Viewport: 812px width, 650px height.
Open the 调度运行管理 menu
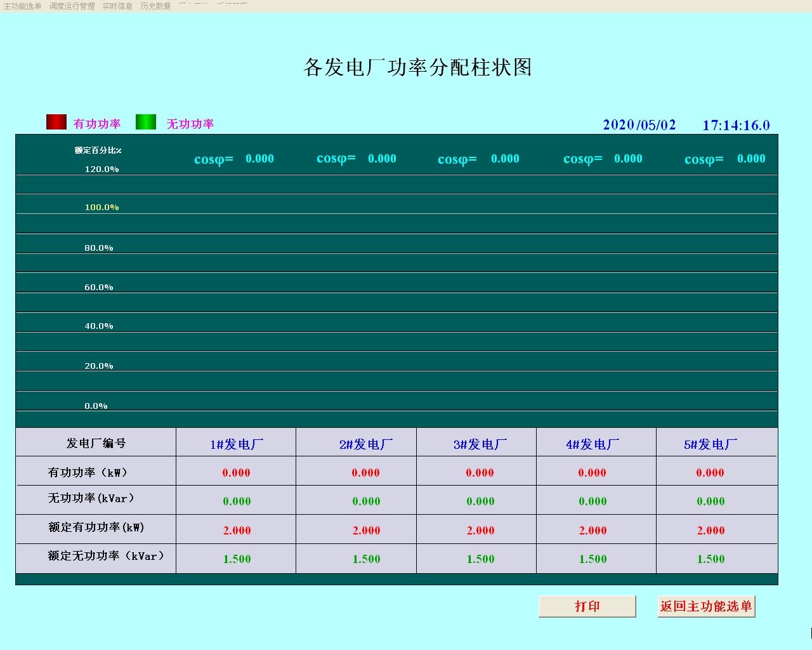pyautogui.click(x=72, y=6)
